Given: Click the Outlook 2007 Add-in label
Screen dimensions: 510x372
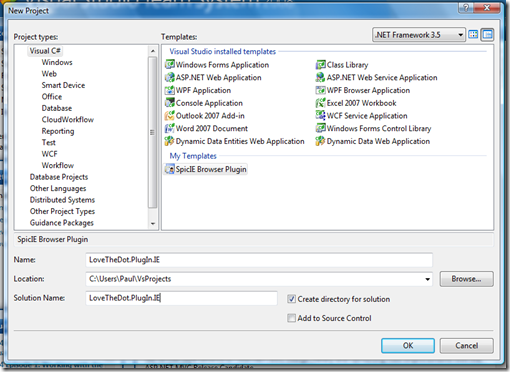Looking at the screenshot, I should pos(210,116).
